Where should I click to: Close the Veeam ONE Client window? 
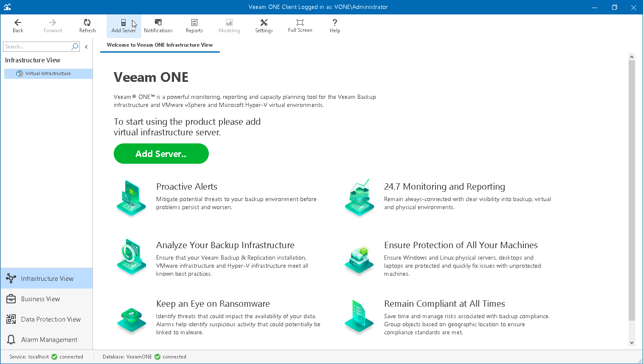coord(633,7)
